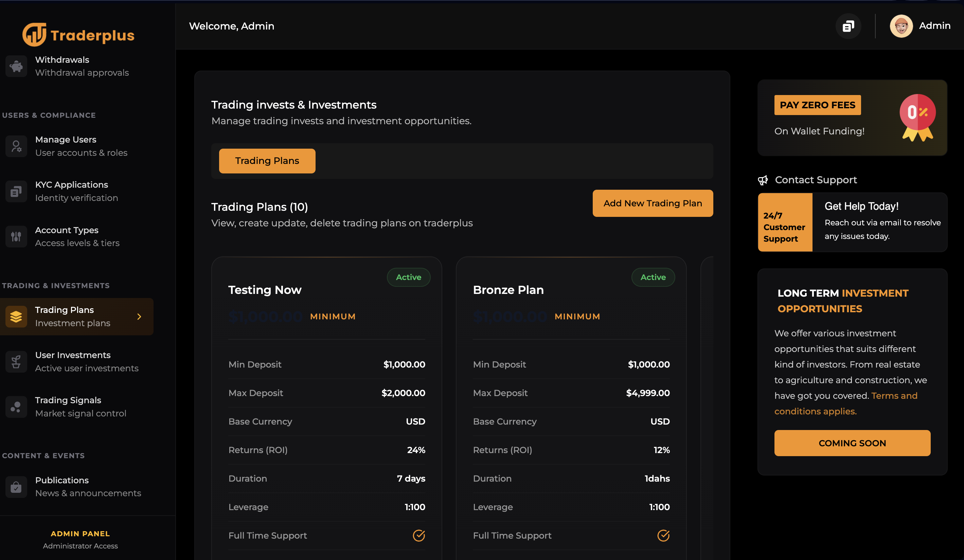Expand Trading Plans sidebar chevron

139,317
